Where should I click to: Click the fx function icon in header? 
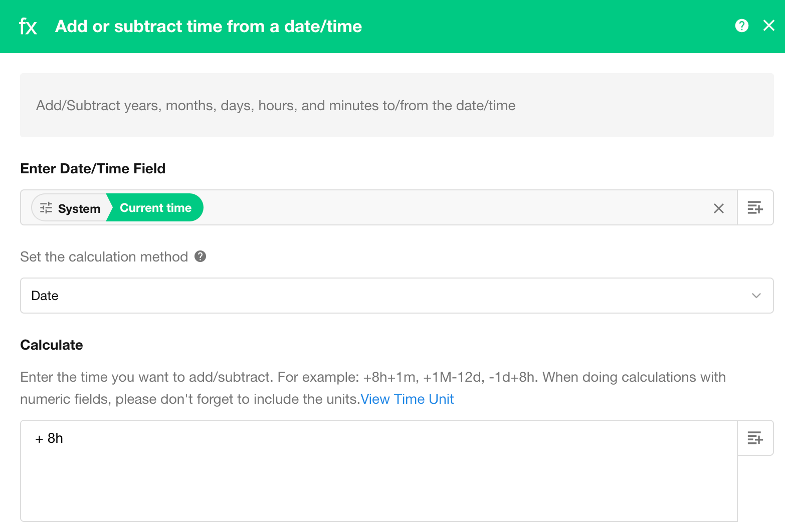[28, 27]
